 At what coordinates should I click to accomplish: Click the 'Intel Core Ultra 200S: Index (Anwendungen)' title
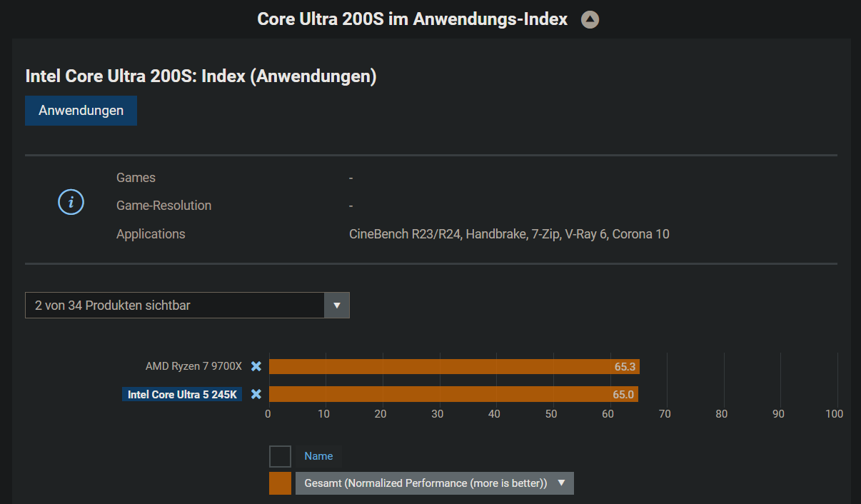[201, 76]
